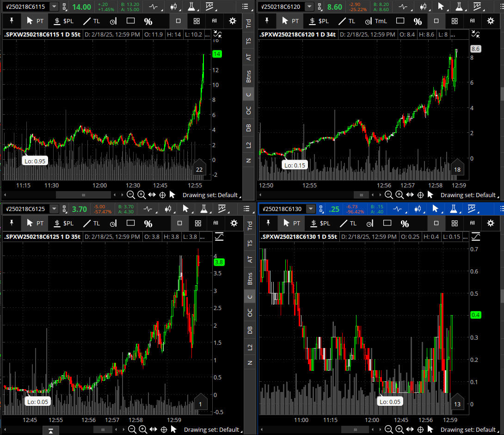
Task: Pick the TL trendline tool in C6115 chart
Action: (92, 21)
